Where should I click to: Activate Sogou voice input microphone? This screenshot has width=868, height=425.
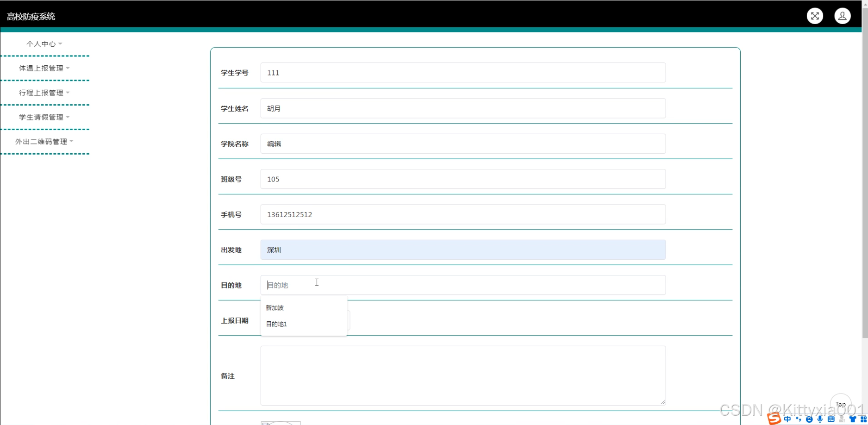click(x=820, y=419)
